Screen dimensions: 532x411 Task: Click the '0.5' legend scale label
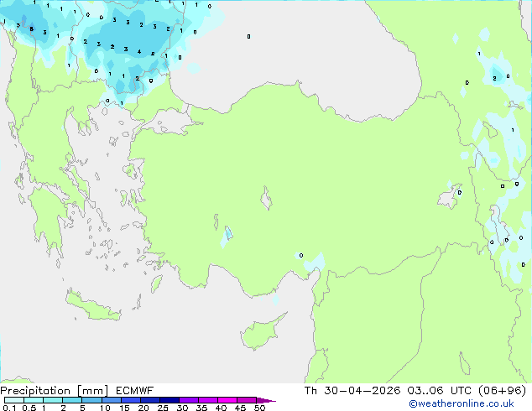[29, 408]
